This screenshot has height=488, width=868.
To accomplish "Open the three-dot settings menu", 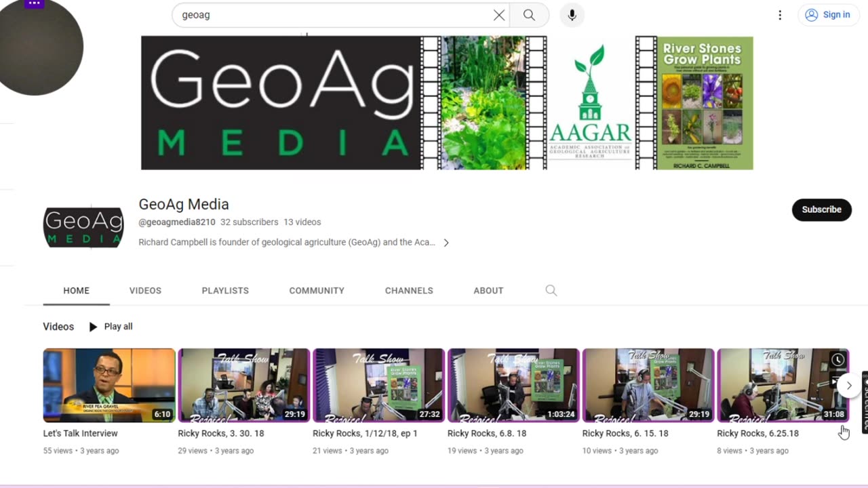I will pos(780,15).
